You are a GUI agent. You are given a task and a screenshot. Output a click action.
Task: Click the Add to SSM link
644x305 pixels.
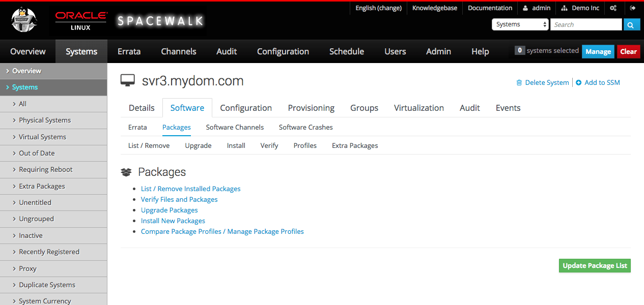coord(598,82)
